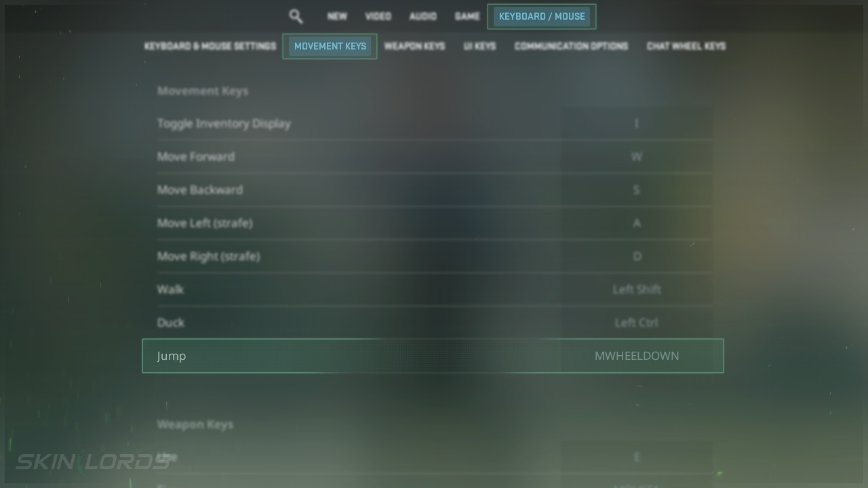Rebind the Use key E
Image resolution: width=868 pixels, height=488 pixels.
(637, 457)
